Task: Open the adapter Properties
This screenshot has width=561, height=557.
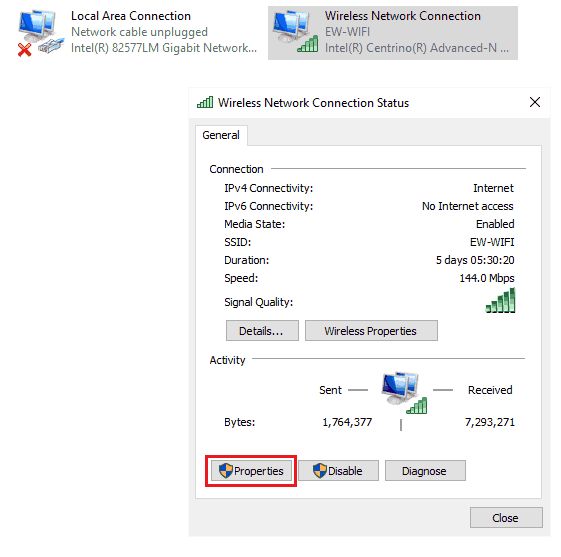Action: pyautogui.click(x=251, y=470)
